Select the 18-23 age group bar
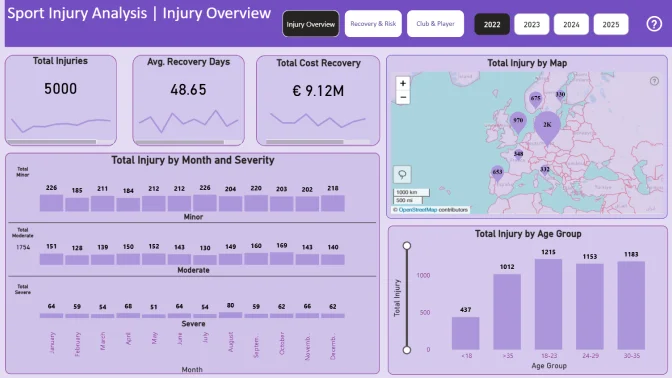672x378 pixels. pos(548,304)
